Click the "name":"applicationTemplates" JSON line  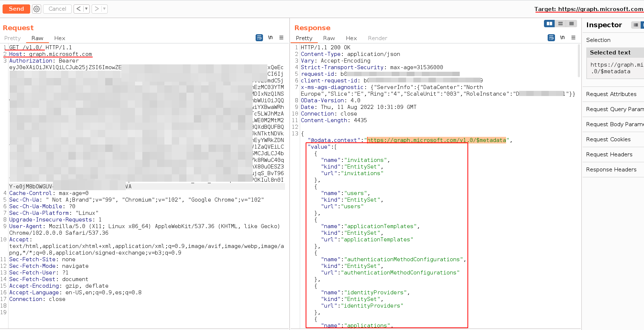(370, 226)
